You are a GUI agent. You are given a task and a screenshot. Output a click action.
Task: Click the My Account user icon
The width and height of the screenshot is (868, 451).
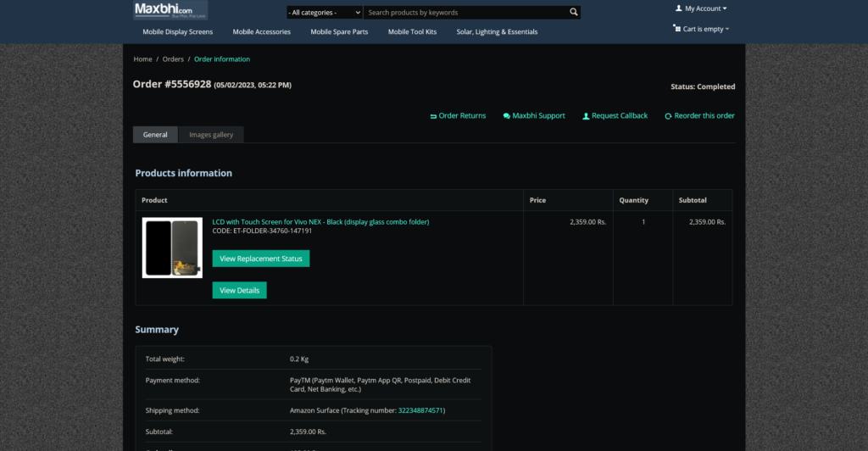[x=679, y=8]
